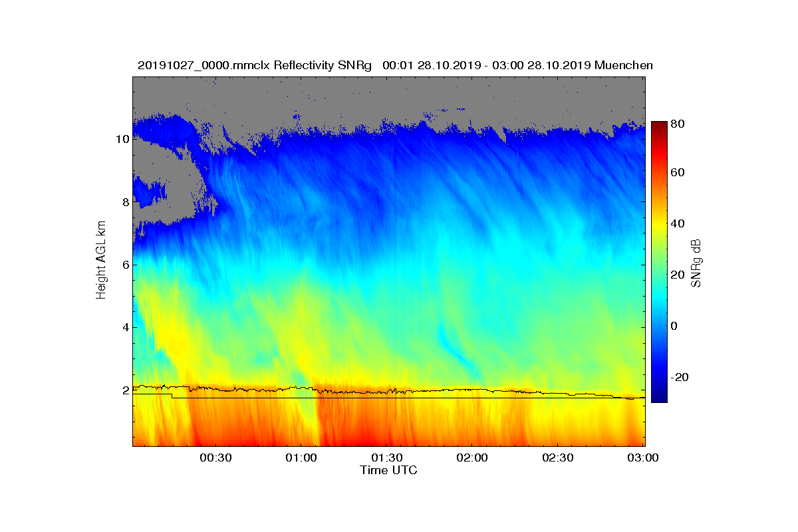Click the 'SNRg dB' colorbar label
The image size is (798, 532).
[696, 263]
